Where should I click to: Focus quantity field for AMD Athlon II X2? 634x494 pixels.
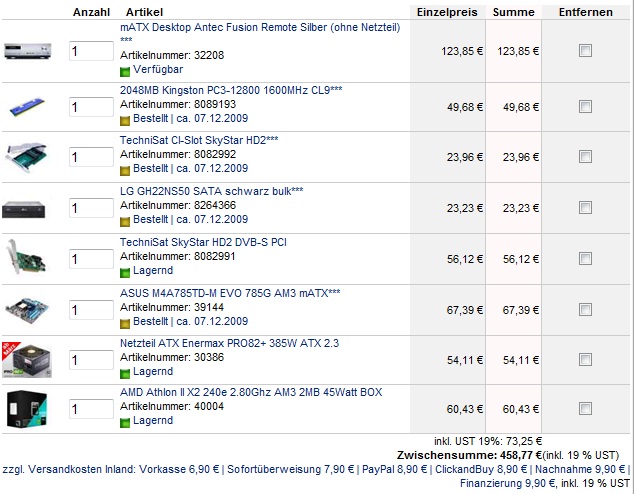tap(91, 409)
